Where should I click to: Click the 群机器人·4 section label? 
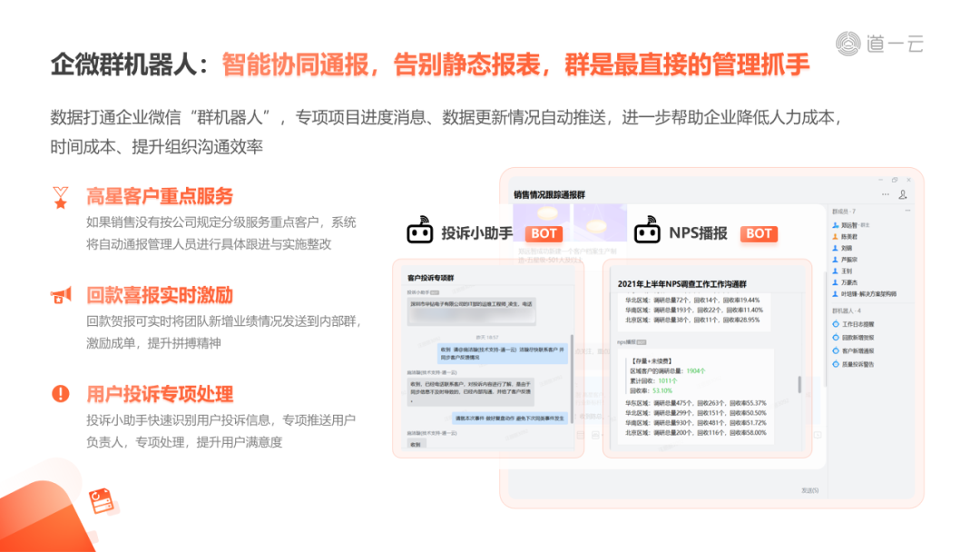click(x=847, y=310)
